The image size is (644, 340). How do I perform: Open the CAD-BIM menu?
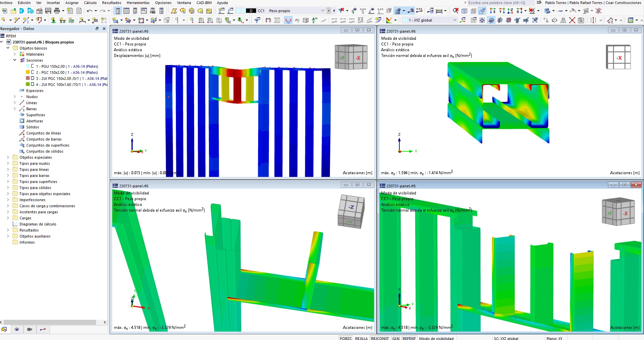pyautogui.click(x=204, y=3)
